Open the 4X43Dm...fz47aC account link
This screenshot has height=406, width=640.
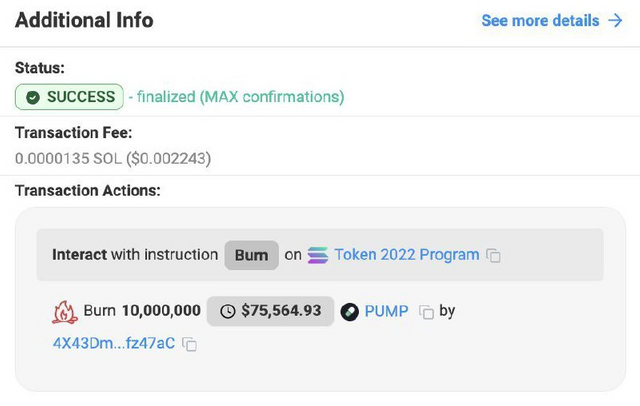(114, 343)
